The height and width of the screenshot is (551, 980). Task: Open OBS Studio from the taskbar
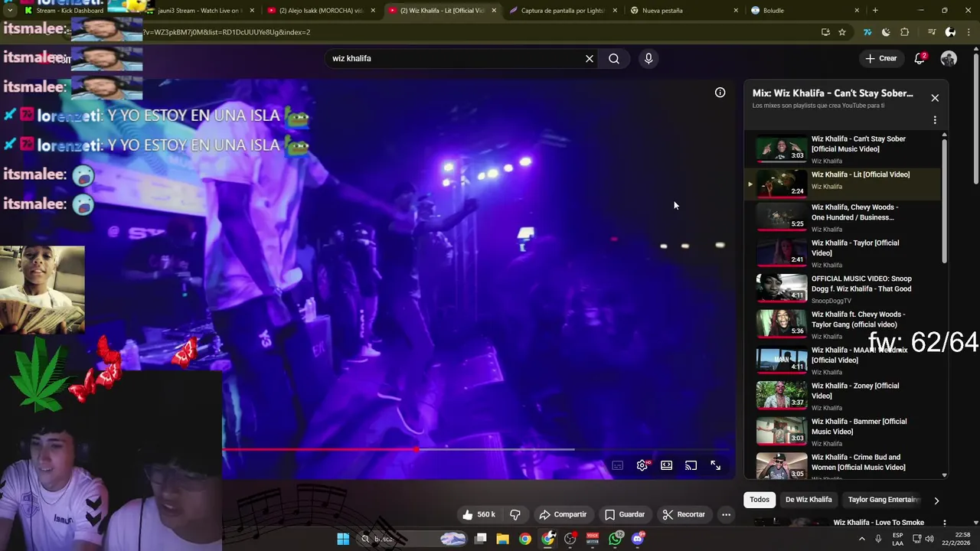coord(570,539)
